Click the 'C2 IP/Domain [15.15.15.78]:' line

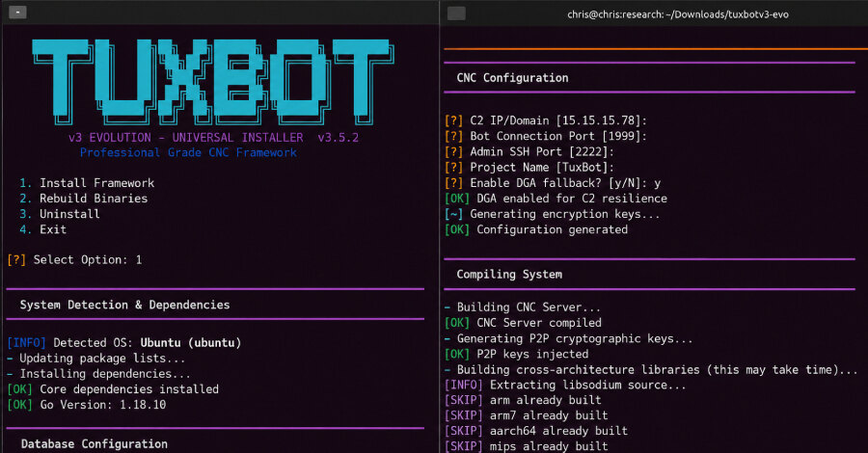[x=546, y=120]
